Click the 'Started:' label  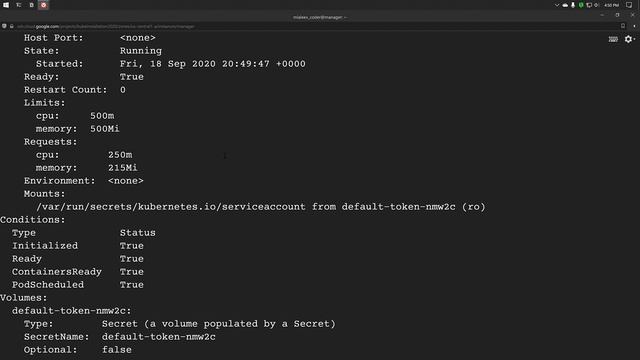pos(60,64)
